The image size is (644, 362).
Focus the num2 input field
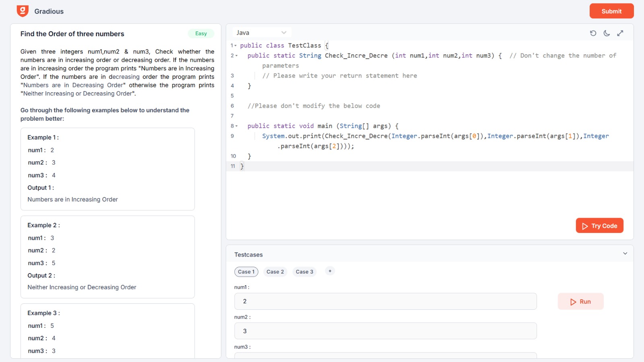(x=385, y=331)
